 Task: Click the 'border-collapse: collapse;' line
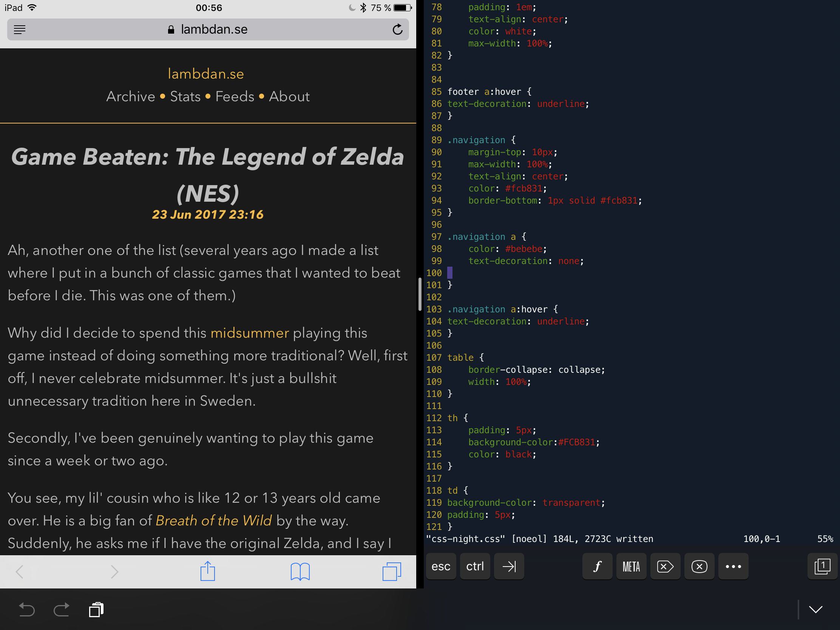click(537, 369)
